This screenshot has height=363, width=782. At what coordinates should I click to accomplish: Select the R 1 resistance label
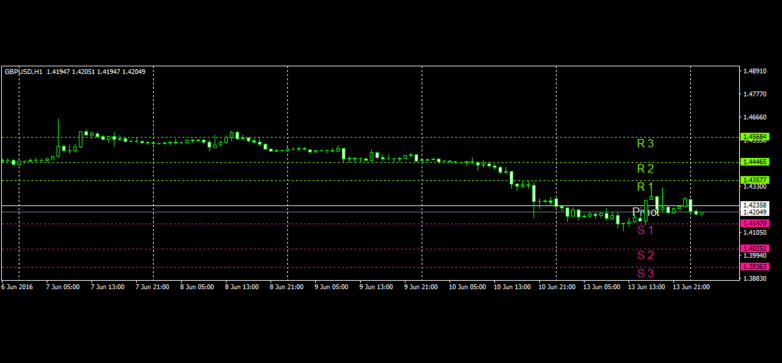645,187
